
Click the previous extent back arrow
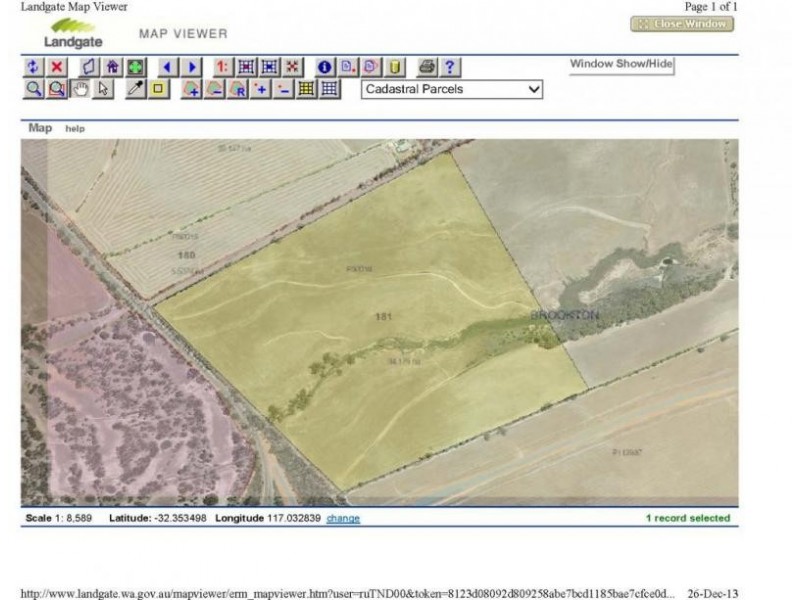click(x=166, y=67)
